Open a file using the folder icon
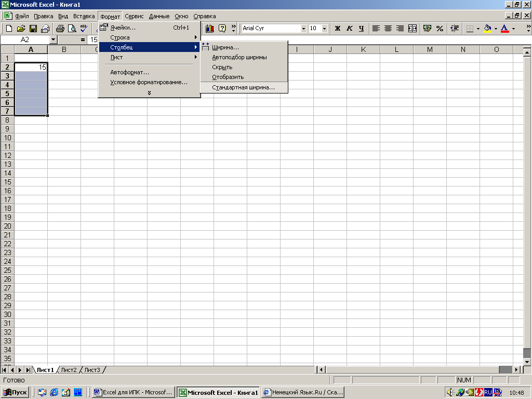 coord(21,29)
